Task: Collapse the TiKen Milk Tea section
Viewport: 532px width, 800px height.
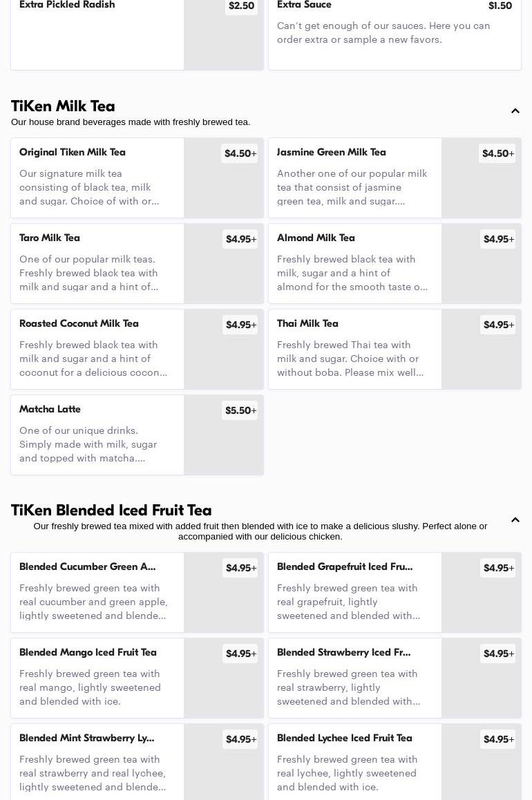Action: click(515, 111)
